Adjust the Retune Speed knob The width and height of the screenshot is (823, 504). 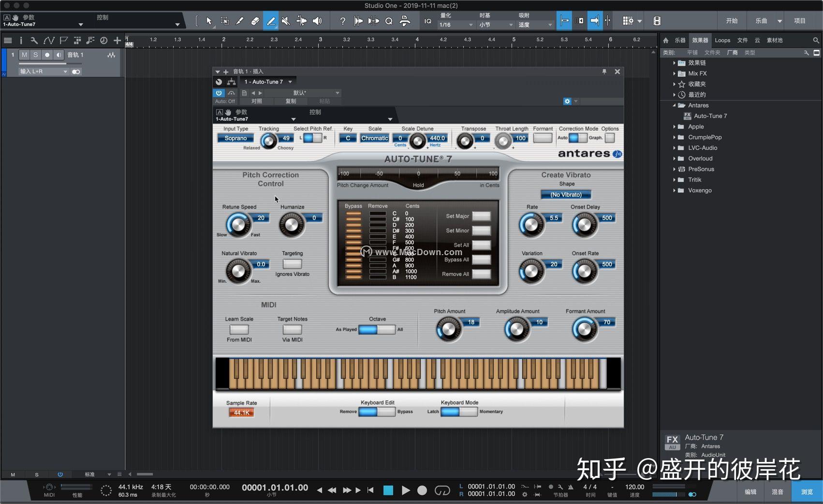tap(237, 225)
